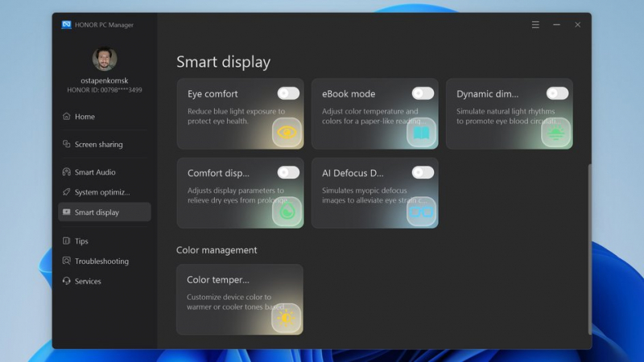
Task: Enable the Eye comfort toggle
Action: (288, 93)
